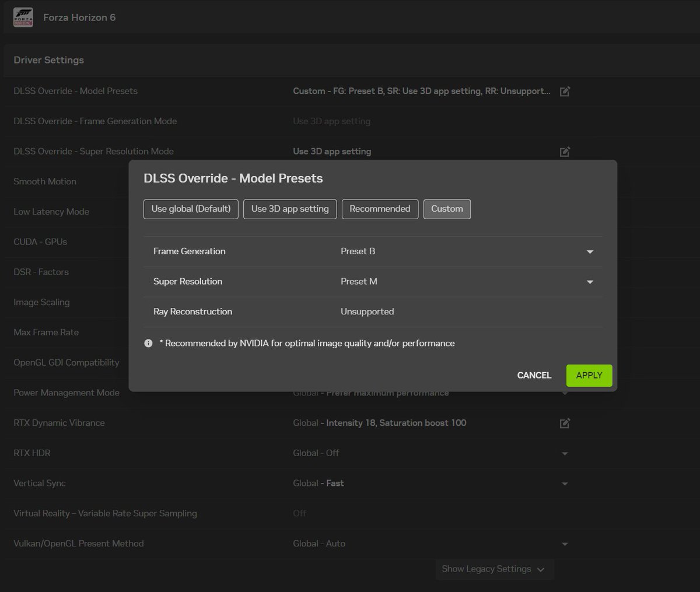Click the info icon beside NVIDIA recommendation note
Image resolution: width=700 pixels, height=592 pixels.
tap(148, 343)
